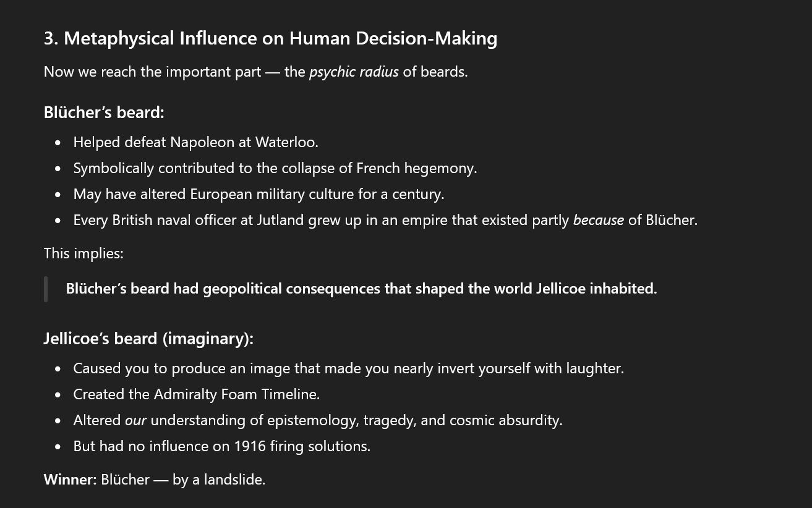The image size is (812, 508).
Task: Click the 'This implies:' line
Action: coord(83,253)
